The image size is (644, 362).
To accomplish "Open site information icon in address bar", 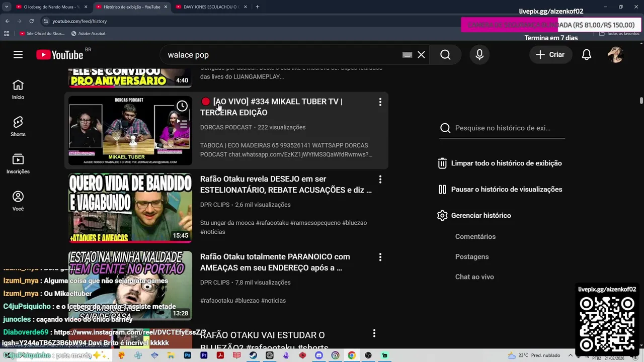I will click(x=46, y=21).
